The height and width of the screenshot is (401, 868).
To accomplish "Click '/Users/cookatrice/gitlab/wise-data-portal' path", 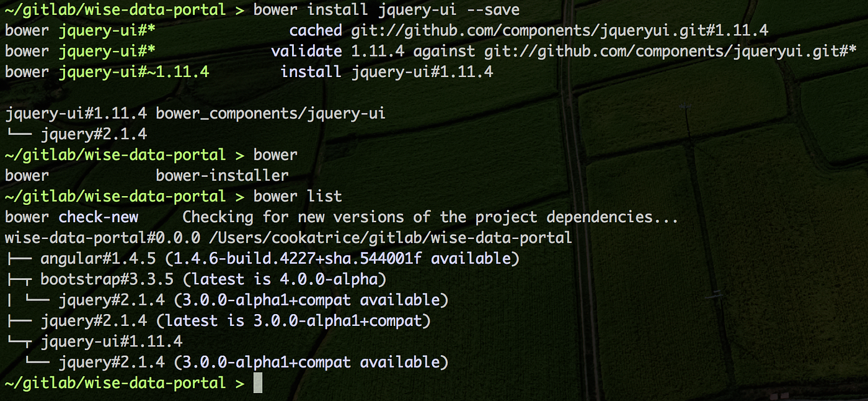I will 391,238.
